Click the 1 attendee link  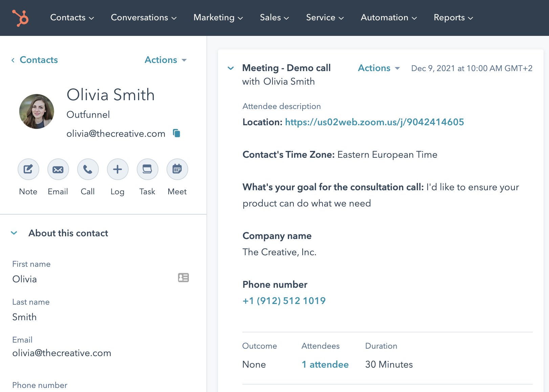pos(325,365)
